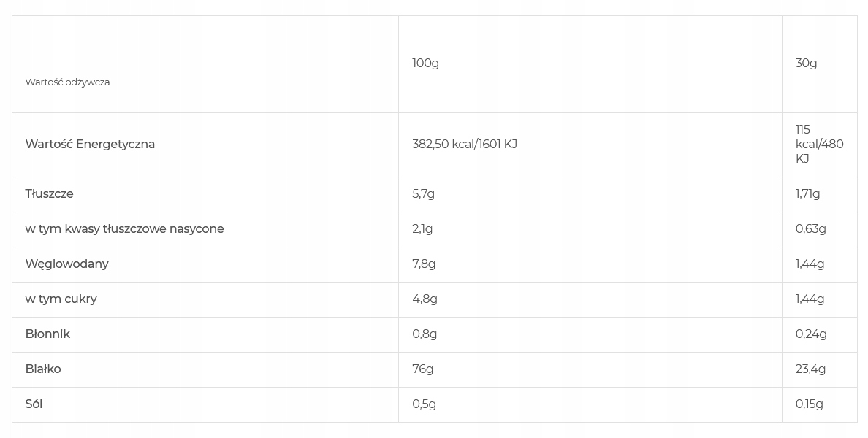The width and height of the screenshot is (868, 438).
Task: Select the 0,24g fiber value
Action: (811, 334)
